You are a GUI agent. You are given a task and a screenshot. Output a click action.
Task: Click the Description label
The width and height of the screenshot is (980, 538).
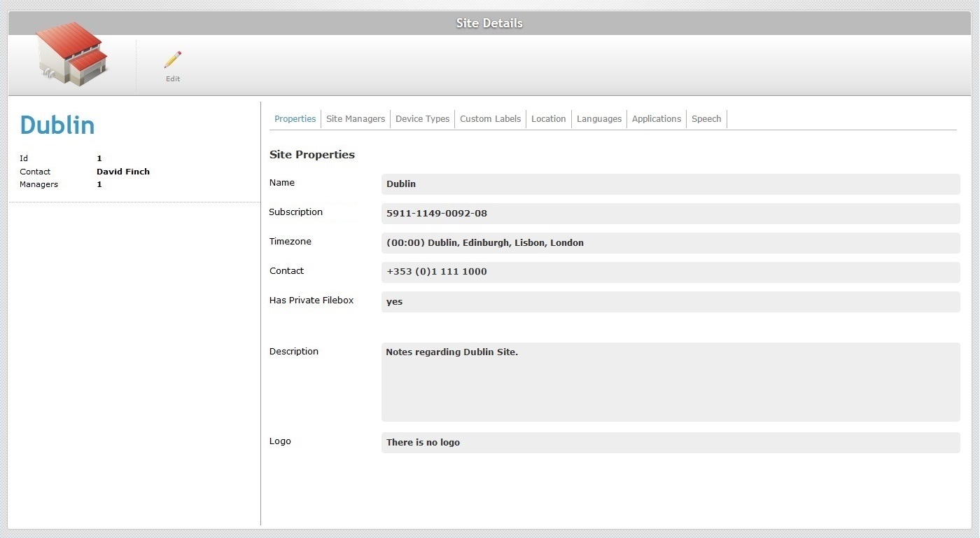(x=294, y=352)
